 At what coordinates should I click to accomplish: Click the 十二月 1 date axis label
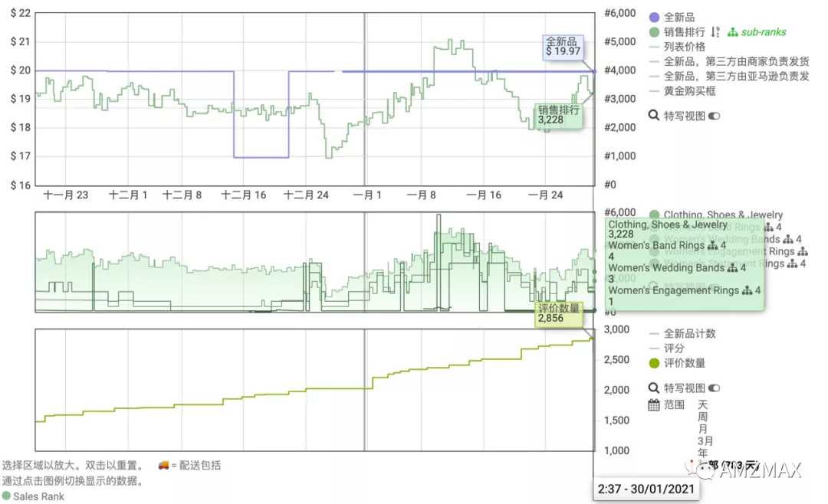point(128,195)
